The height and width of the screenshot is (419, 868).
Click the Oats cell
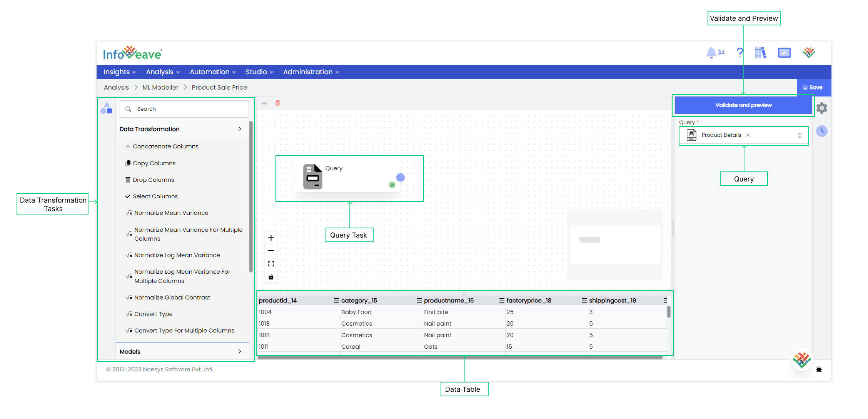pos(464,347)
